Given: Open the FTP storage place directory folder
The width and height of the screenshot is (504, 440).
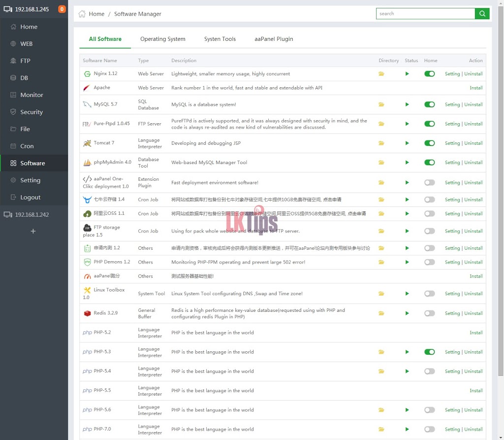Looking at the screenshot, I should [x=381, y=231].
